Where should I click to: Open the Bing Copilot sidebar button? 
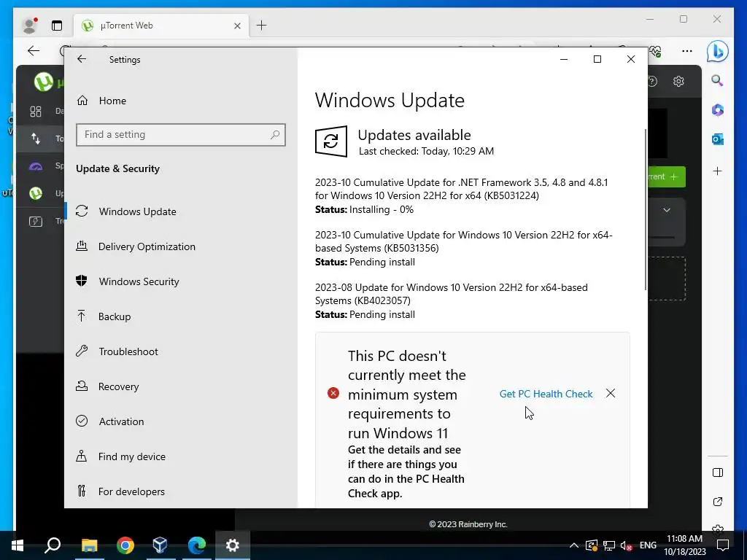coord(718,51)
